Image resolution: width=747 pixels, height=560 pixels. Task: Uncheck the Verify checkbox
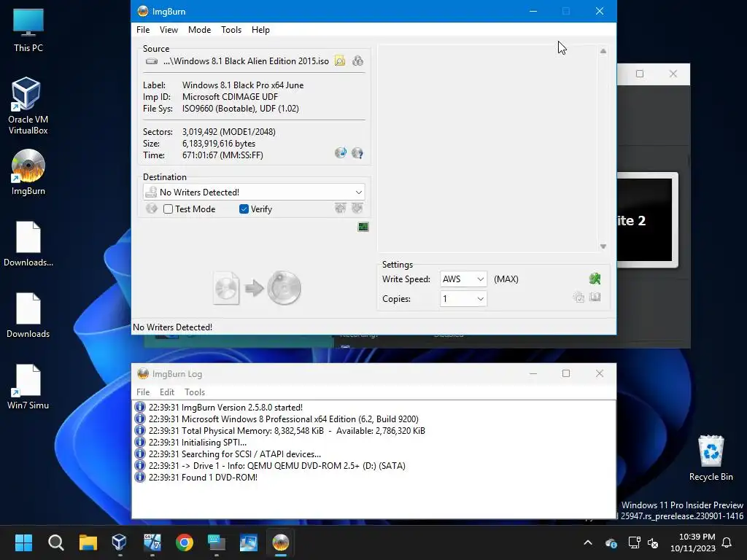pyautogui.click(x=244, y=209)
